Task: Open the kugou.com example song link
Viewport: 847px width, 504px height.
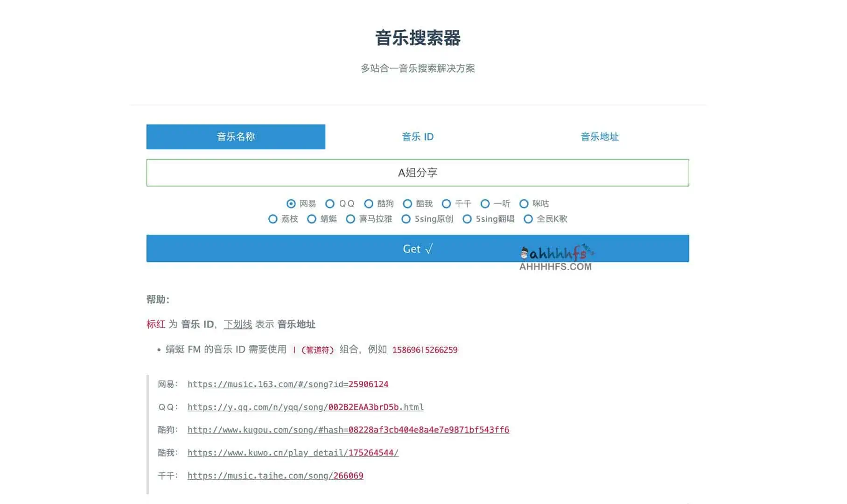Action: 348,430
